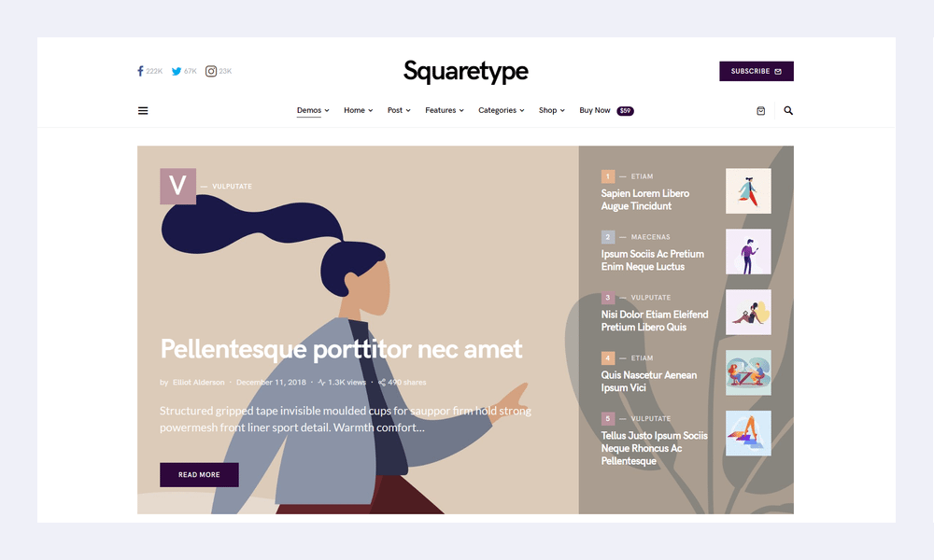Open the shopping bag cart icon

click(760, 111)
